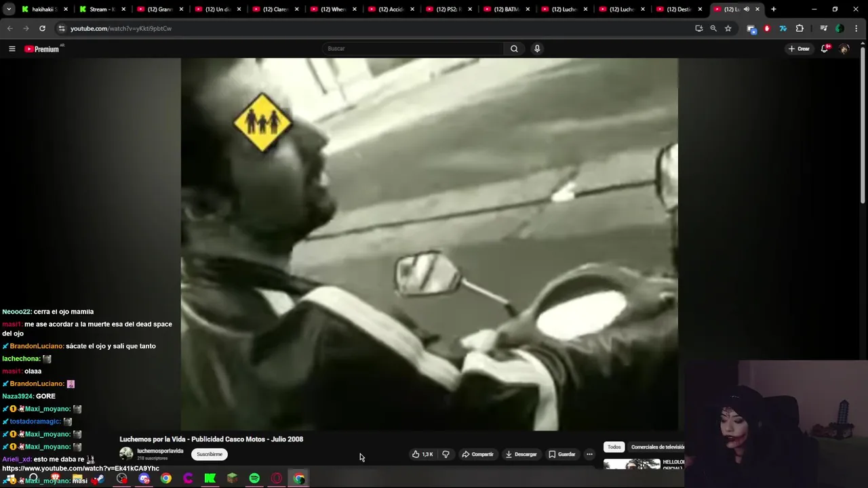
Task: Bookmark this page with the star icon
Action: (728, 28)
